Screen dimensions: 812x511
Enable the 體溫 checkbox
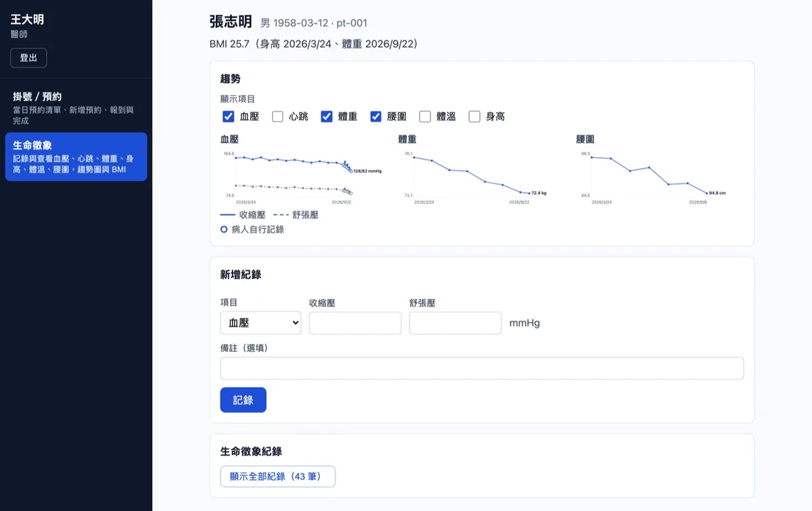[x=425, y=116]
